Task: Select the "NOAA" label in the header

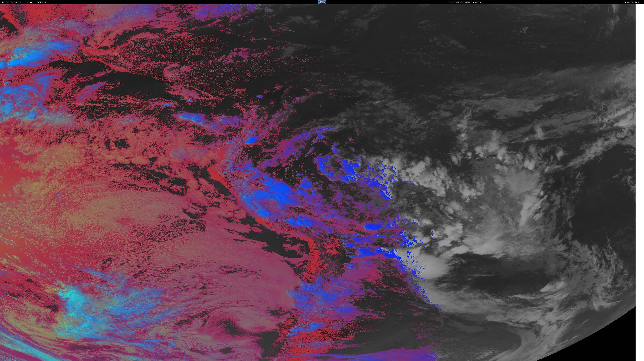Action: tap(29, 2)
